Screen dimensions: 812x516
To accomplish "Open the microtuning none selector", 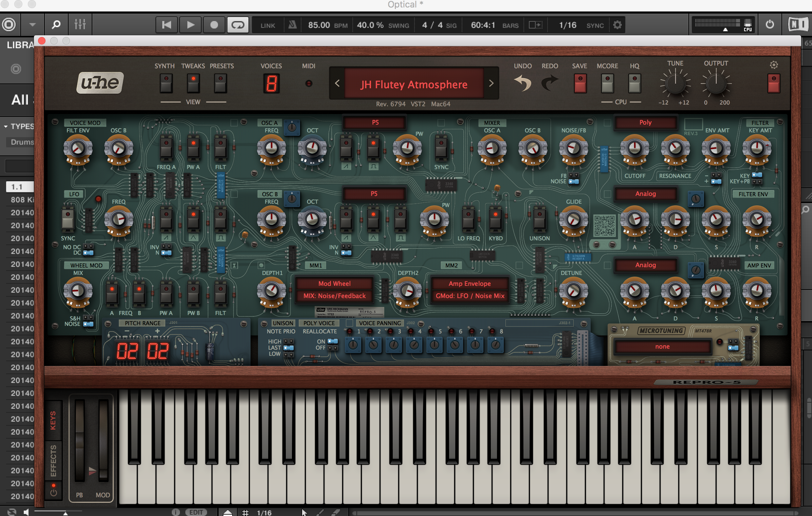I will tap(662, 347).
